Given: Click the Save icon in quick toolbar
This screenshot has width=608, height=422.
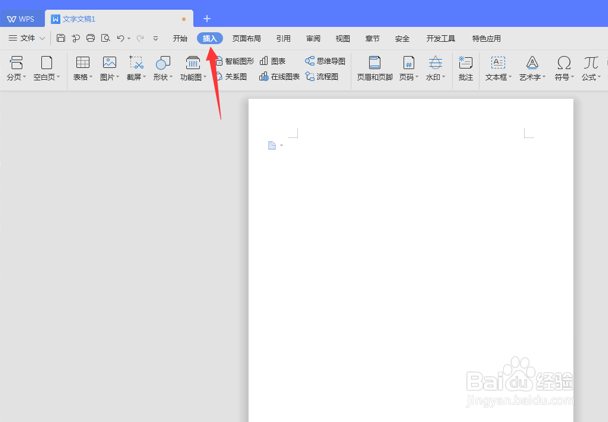Looking at the screenshot, I should (60, 38).
